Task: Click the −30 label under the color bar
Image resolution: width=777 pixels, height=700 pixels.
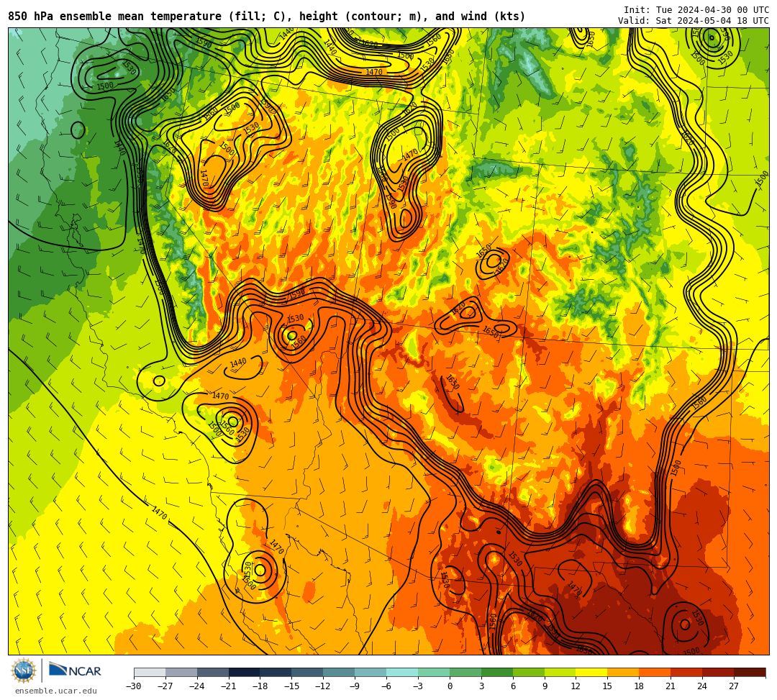Action: pos(134,686)
